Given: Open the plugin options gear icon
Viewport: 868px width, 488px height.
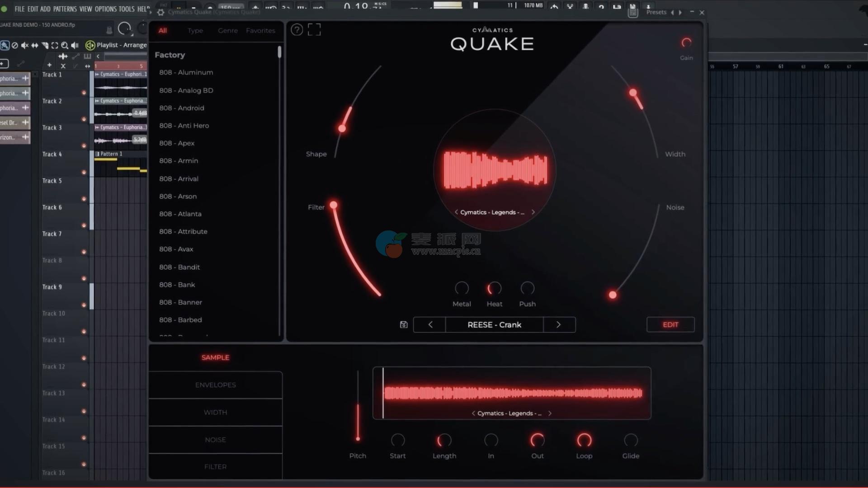Looking at the screenshot, I should tap(160, 12).
